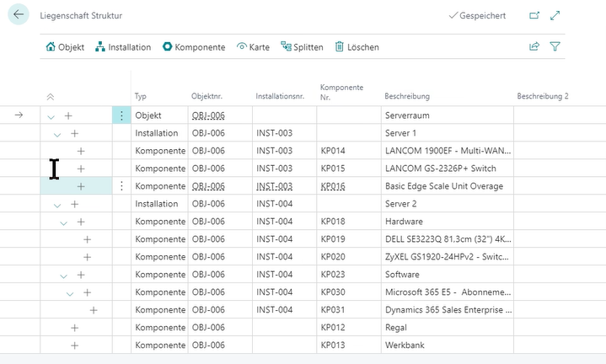This screenshot has height=364, width=606.
Task: Select the Werkbank description cell
Action: pyautogui.click(x=448, y=345)
